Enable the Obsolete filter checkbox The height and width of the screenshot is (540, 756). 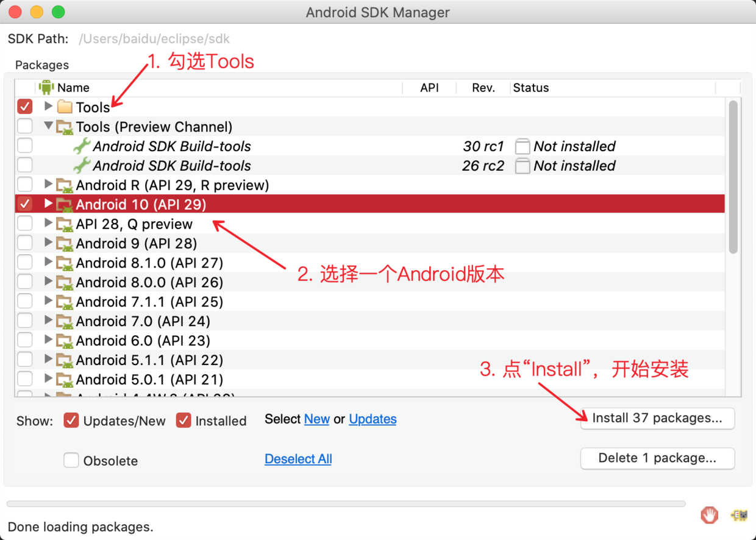point(71,460)
